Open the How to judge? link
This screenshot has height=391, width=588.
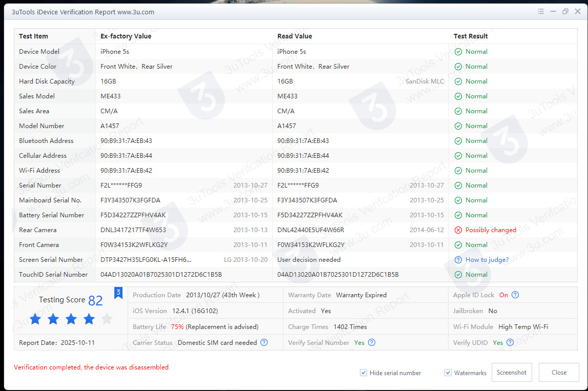click(x=486, y=260)
